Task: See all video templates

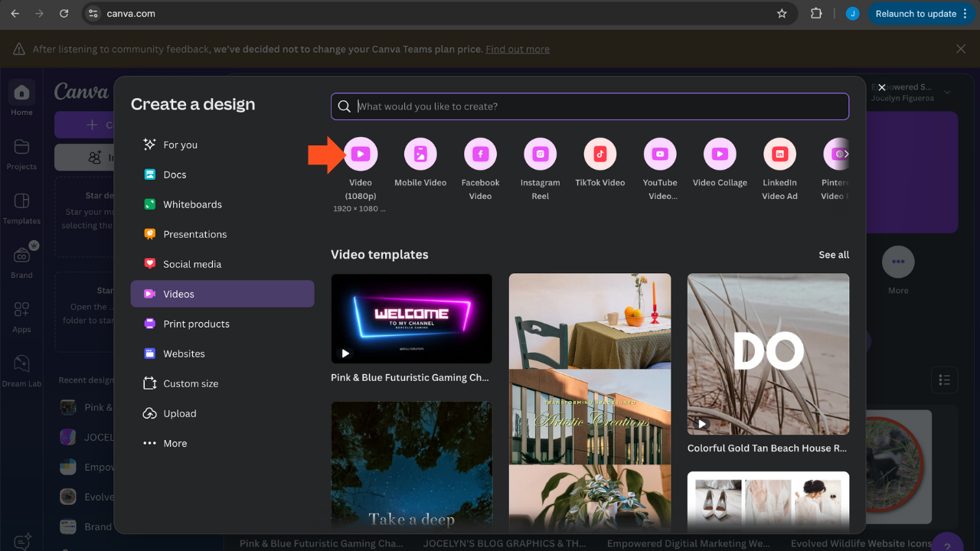Action: [834, 255]
